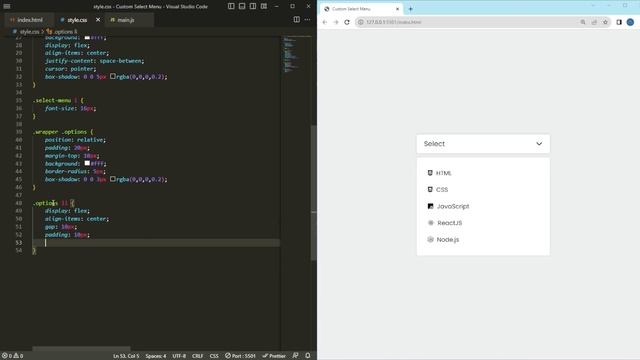Close the Custom Select Menu browser tab
The width and height of the screenshot is (640, 360).
398,9
